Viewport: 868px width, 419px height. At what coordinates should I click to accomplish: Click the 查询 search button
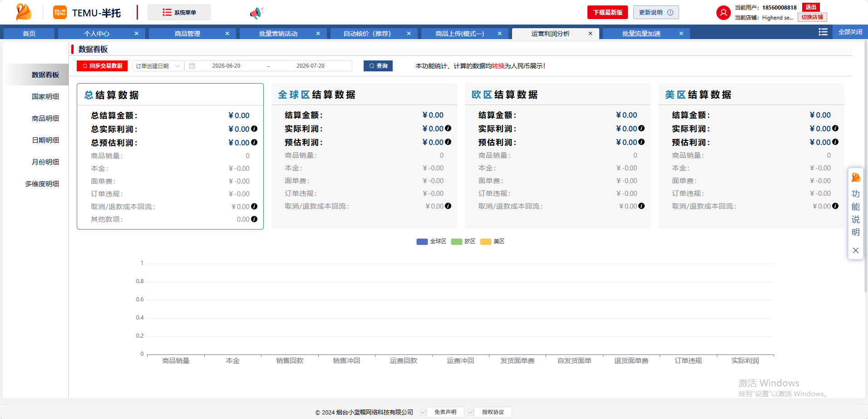coord(378,66)
